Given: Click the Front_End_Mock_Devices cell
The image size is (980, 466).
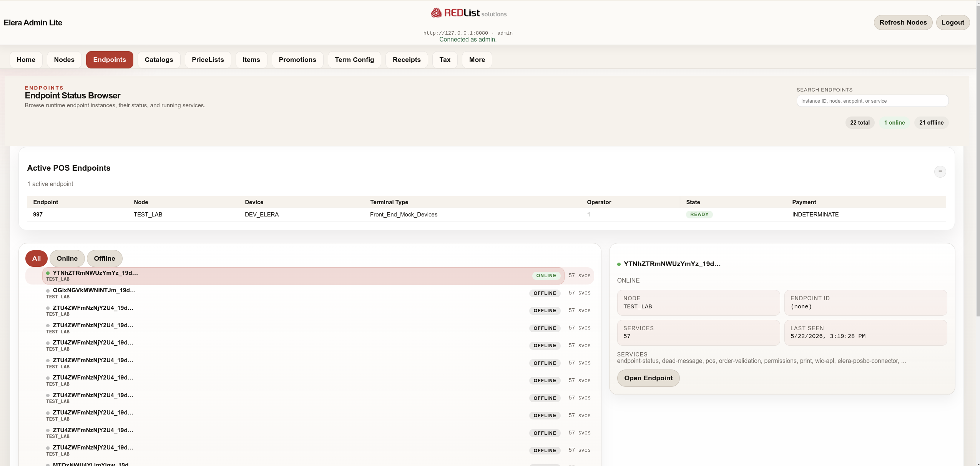Looking at the screenshot, I should [x=404, y=215].
